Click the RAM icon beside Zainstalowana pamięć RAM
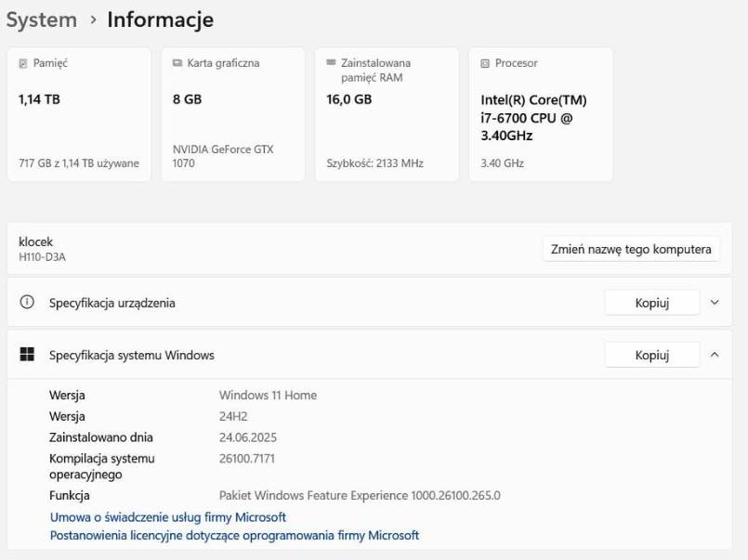Screen dimensions: 748x560 tap(331, 63)
